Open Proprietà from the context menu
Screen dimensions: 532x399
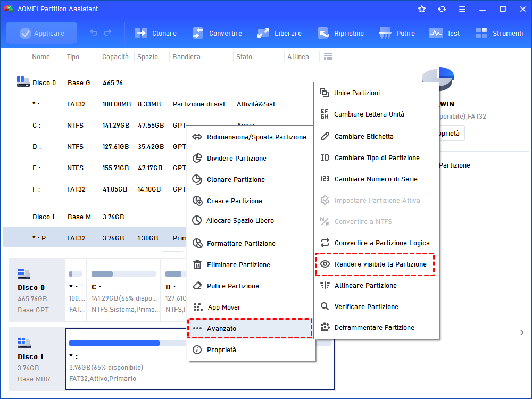coord(251,350)
